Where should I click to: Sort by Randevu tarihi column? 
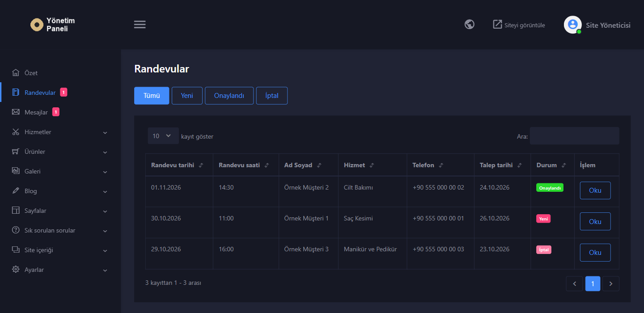point(179,165)
